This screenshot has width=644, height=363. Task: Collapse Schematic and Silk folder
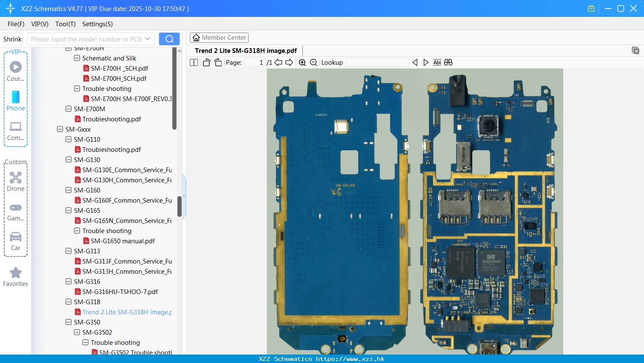pos(77,58)
